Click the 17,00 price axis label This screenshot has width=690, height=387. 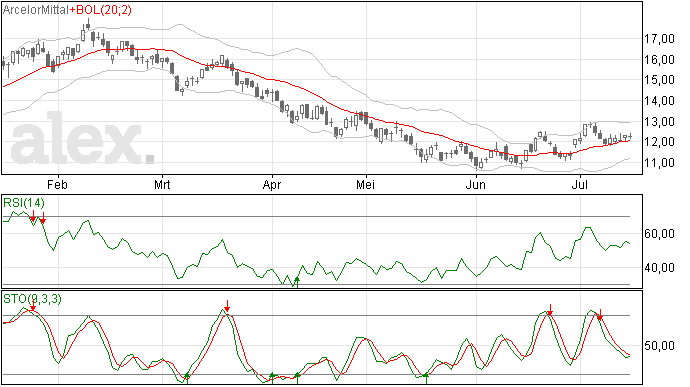tap(659, 39)
